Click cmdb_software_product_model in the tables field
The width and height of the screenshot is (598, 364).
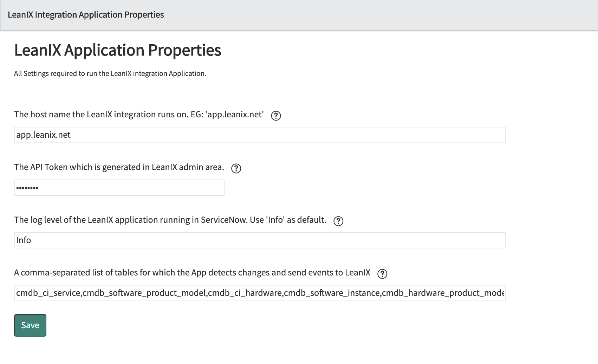pyautogui.click(x=144, y=293)
